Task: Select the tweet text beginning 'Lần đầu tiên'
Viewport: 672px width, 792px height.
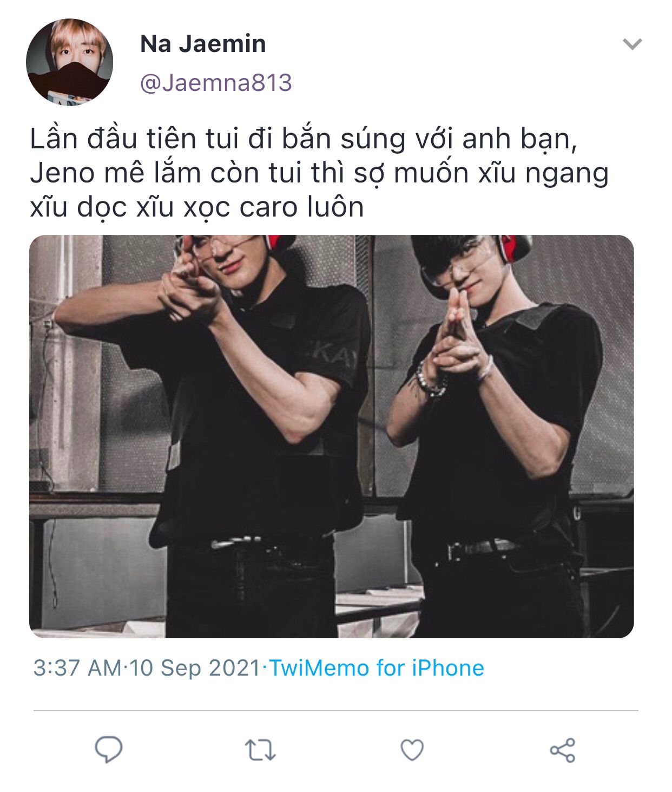Action: coord(319,173)
